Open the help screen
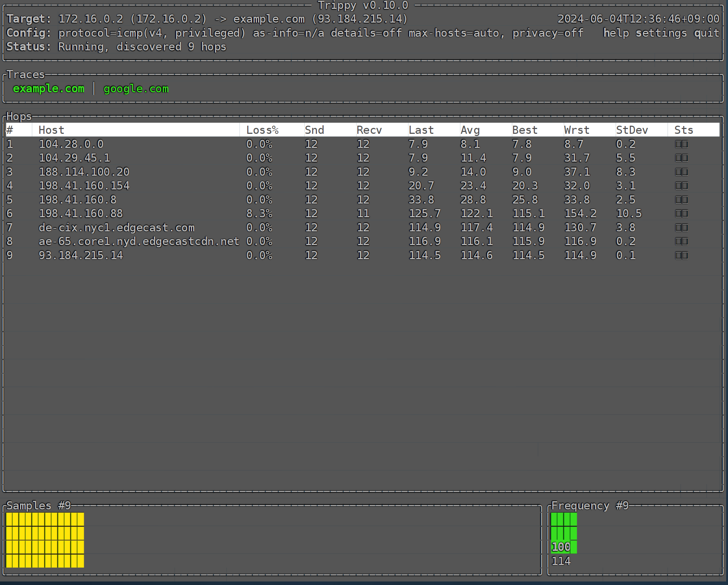Viewport: 728px width, 585px height. point(616,33)
